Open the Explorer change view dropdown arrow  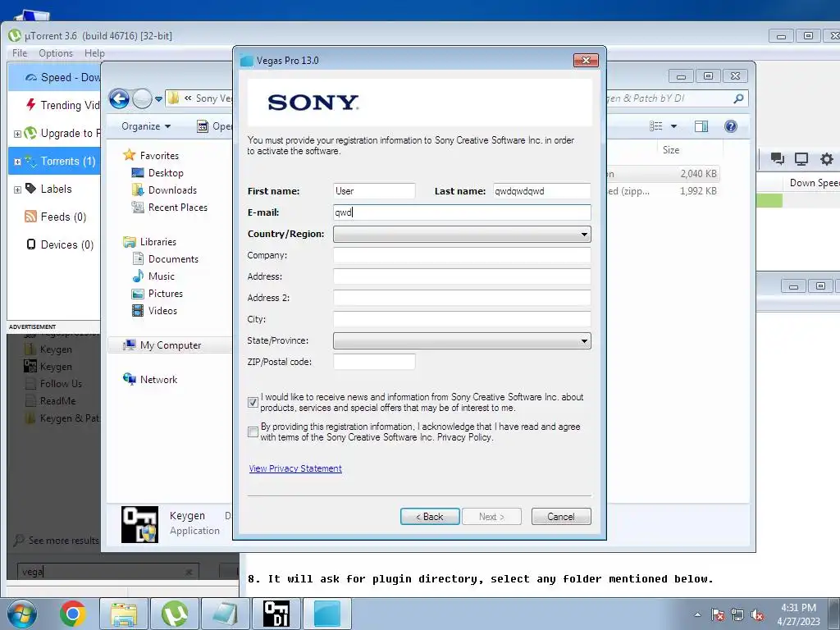(674, 126)
